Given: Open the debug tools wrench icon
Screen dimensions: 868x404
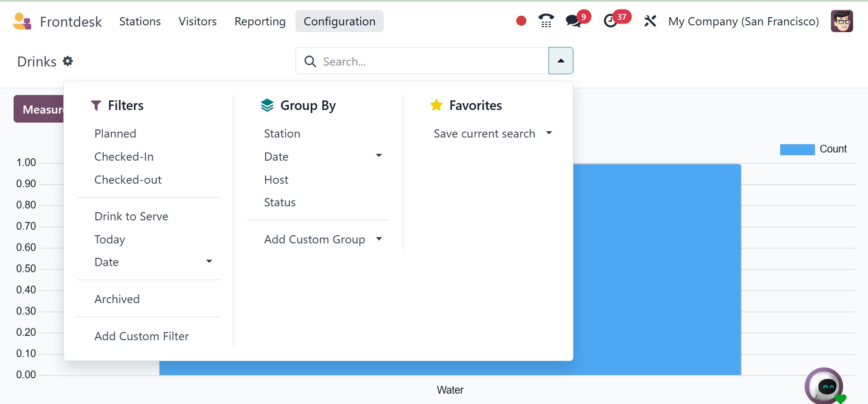Looking at the screenshot, I should click(650, 21).
